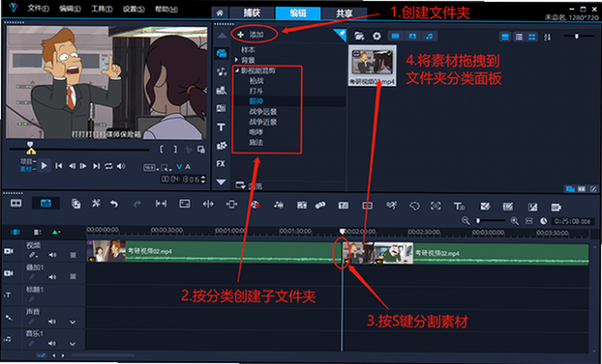This screenshot has height=364, width=602.
Task: Open the 文件 menu
Action: (38, 9)
